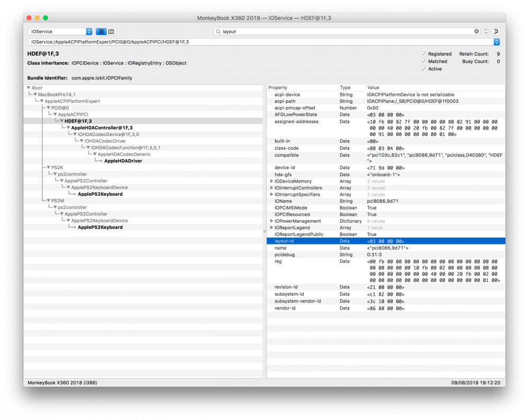
Task: Select the device-id property row
Action: 386,168
